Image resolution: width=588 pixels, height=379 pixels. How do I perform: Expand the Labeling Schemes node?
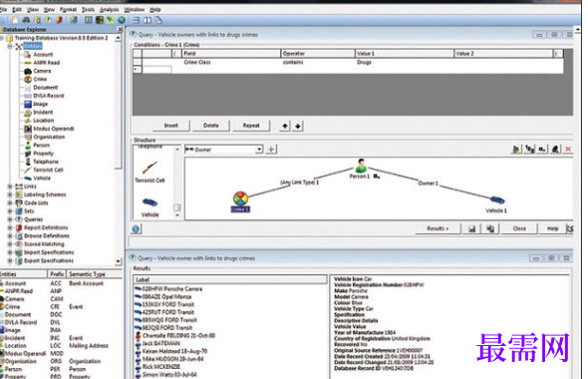tap(10, 194)
